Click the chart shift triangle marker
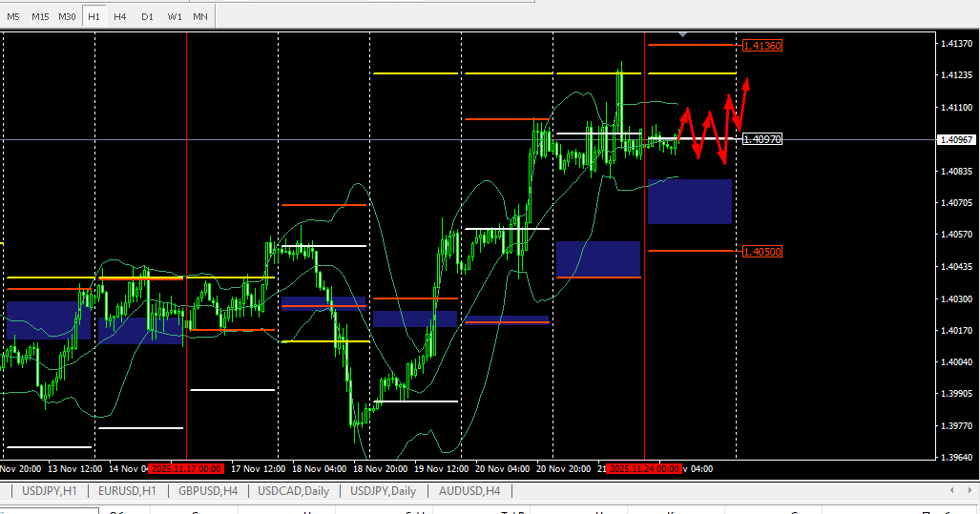The width and height of the screenshot is (980, 514). coord(683,34)
